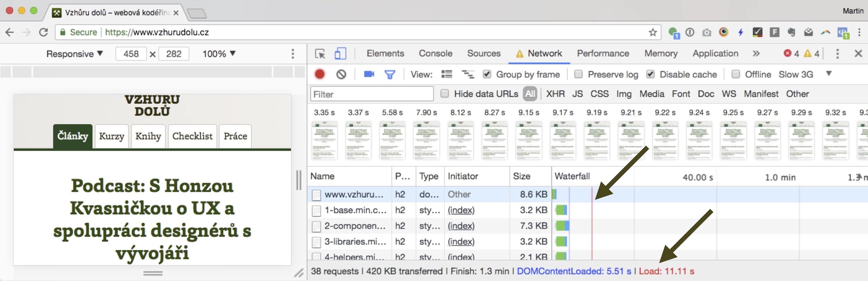Switch to large request rows view icon
868x281 pixels.
coord(446,74)
